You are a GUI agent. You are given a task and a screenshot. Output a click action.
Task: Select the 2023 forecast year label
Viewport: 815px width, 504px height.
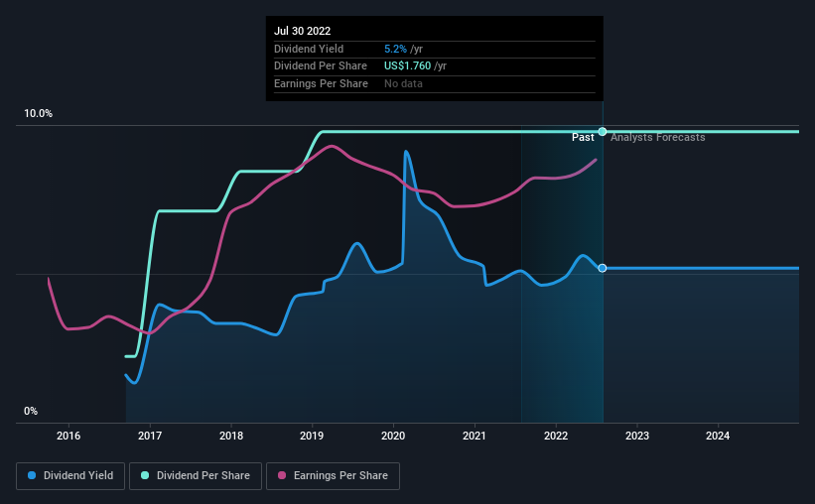pos(637,436)
